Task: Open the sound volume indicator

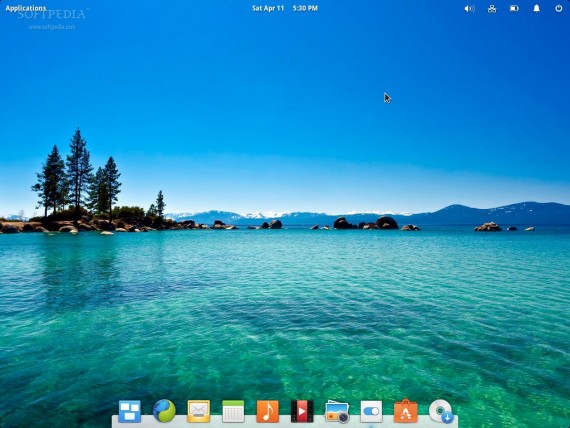Action: (x=469, y=8)
